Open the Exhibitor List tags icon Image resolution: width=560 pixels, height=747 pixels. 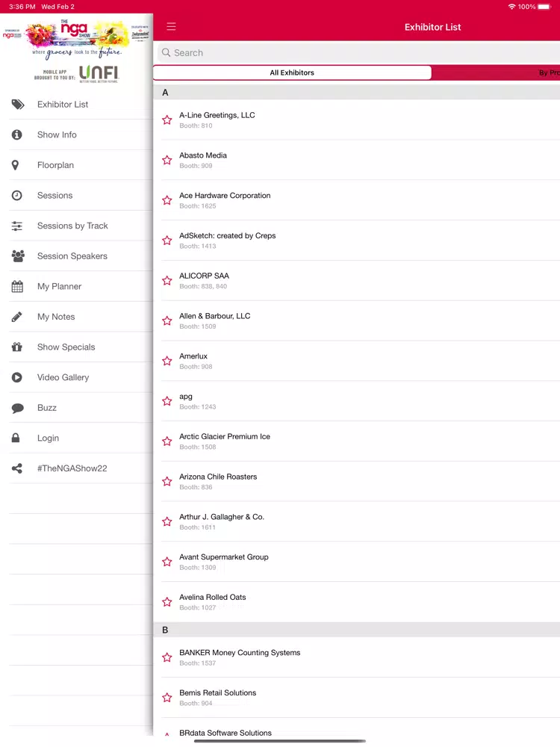pos(18,105)
